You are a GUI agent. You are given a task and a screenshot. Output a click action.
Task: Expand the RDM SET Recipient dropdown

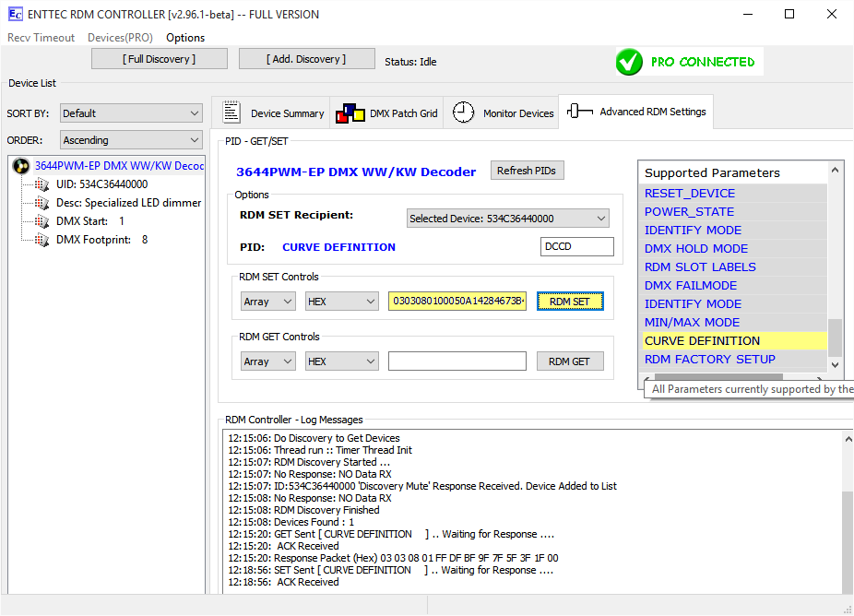pos(508,219)
